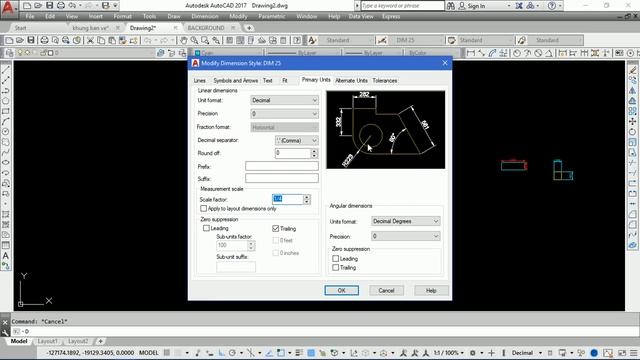Enable Trailing zero suppression for angular dimensions
Viewport: 640px width, 360px height.
[x=336, y=267]
